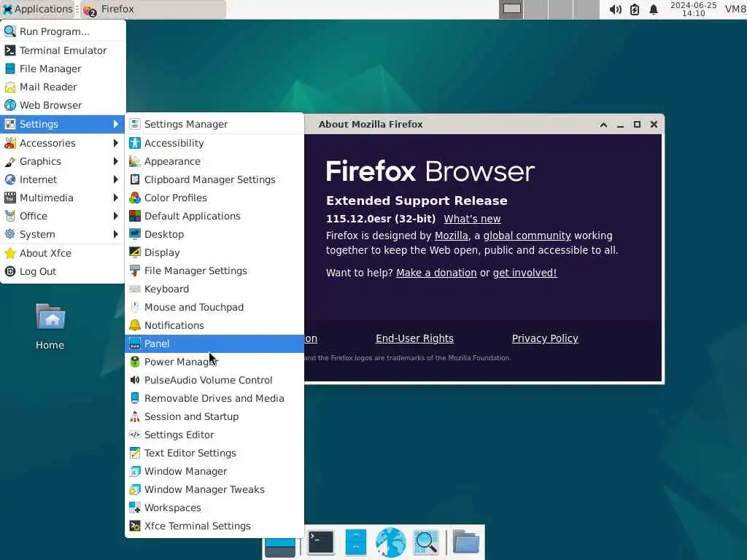Click the Session and Startup rocket icon
The height and width of the screenshot is (560, 747).
[x=135, y=416]
